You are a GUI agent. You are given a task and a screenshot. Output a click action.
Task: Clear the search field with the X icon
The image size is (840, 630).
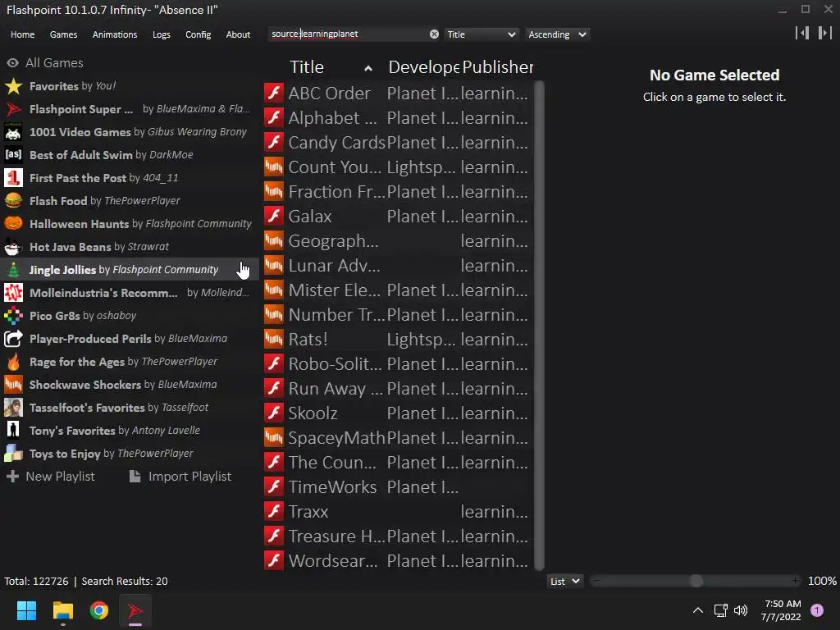pyautogui.click(x=434, y=34)
